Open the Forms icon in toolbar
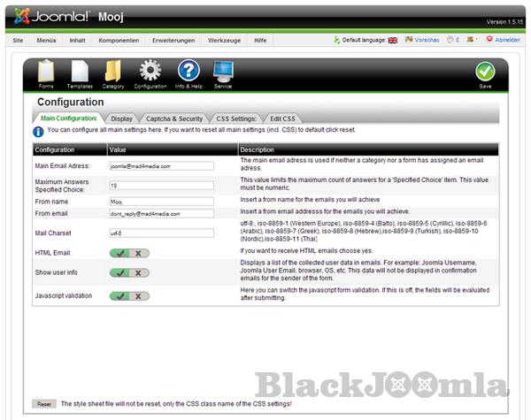 46,72
